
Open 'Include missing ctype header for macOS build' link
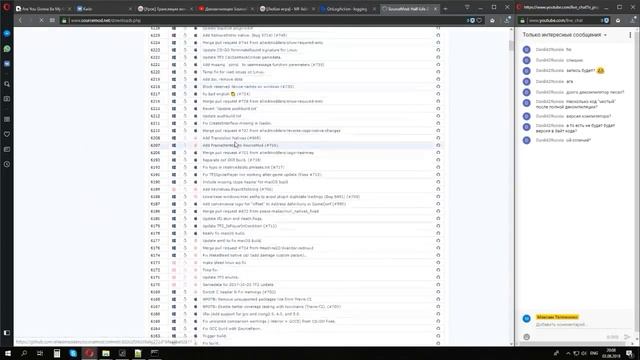click(245, 182)
